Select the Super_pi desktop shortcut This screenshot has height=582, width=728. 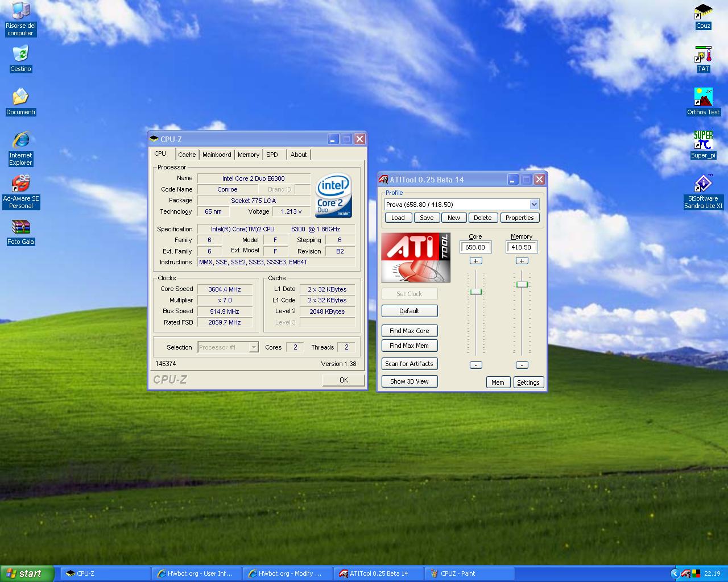[703, 145]
